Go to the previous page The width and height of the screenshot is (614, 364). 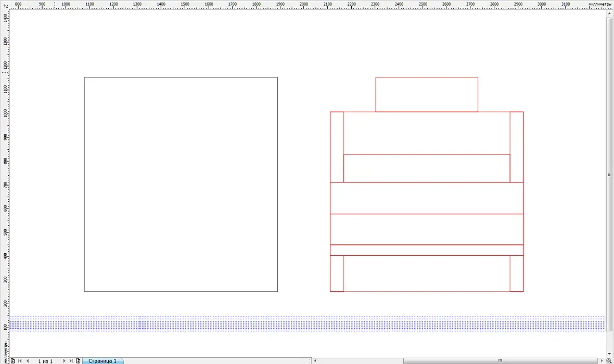click(x=28, y=361)
